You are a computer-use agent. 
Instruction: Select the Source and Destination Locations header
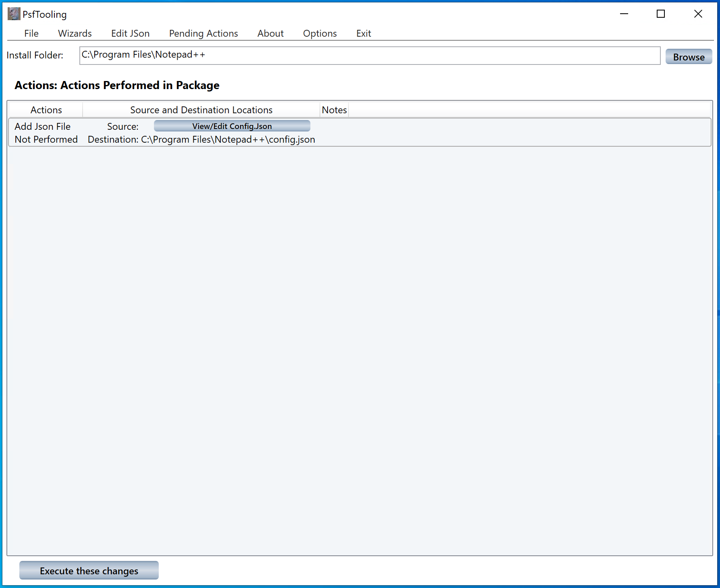coord(201,110)
